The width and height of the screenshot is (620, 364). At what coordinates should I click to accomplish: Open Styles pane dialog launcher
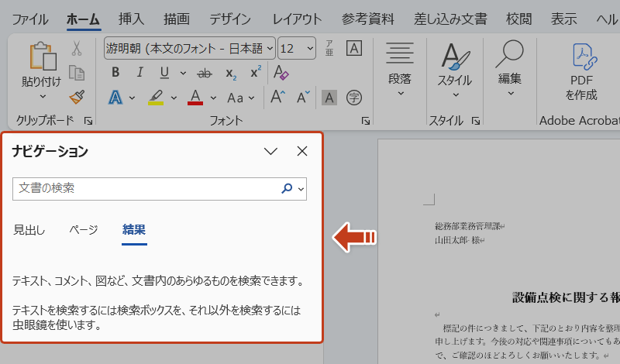click(476, 121)
